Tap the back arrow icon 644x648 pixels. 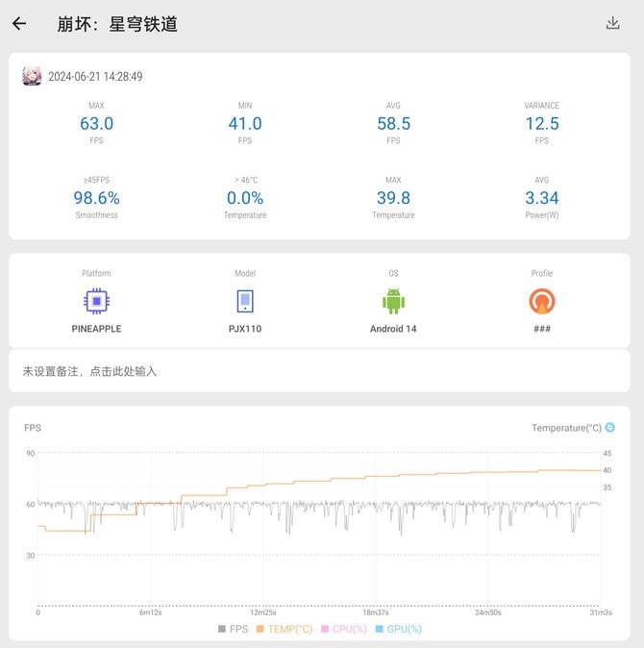tap(19, 24)
